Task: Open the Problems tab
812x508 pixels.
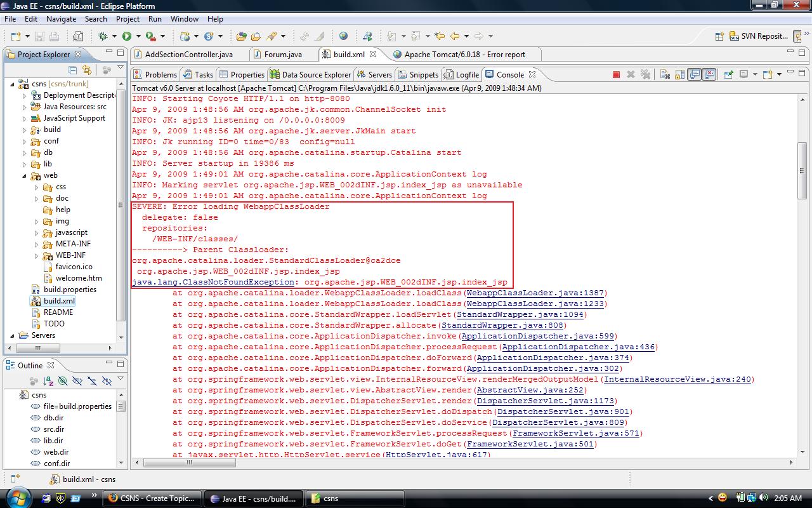Action: point(156,74)
